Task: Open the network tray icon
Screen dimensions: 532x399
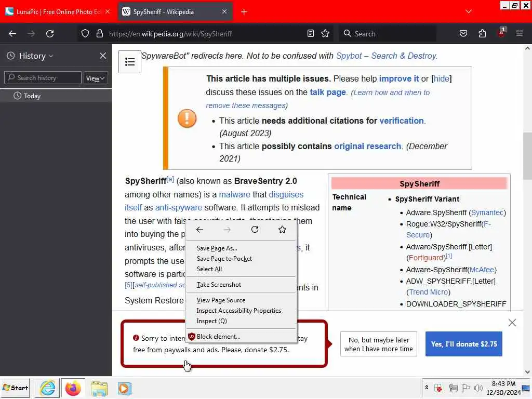Action: (453, 388)
